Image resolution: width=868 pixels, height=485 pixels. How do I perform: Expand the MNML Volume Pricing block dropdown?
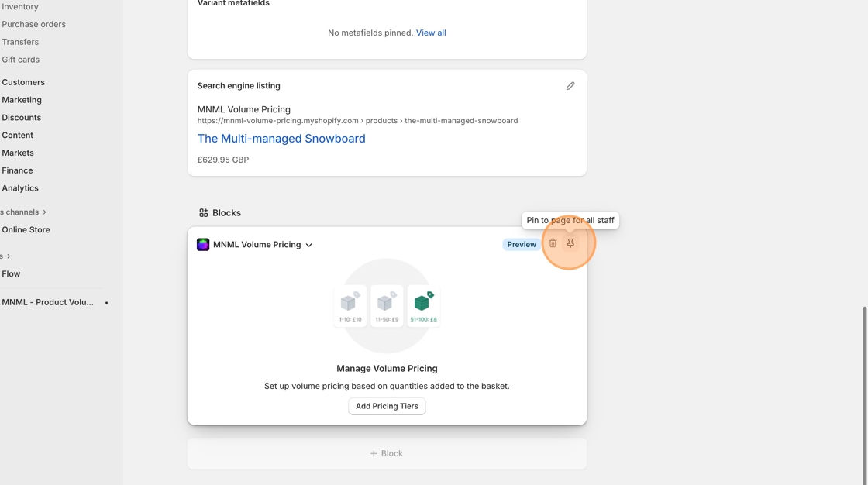coord(308,245)
